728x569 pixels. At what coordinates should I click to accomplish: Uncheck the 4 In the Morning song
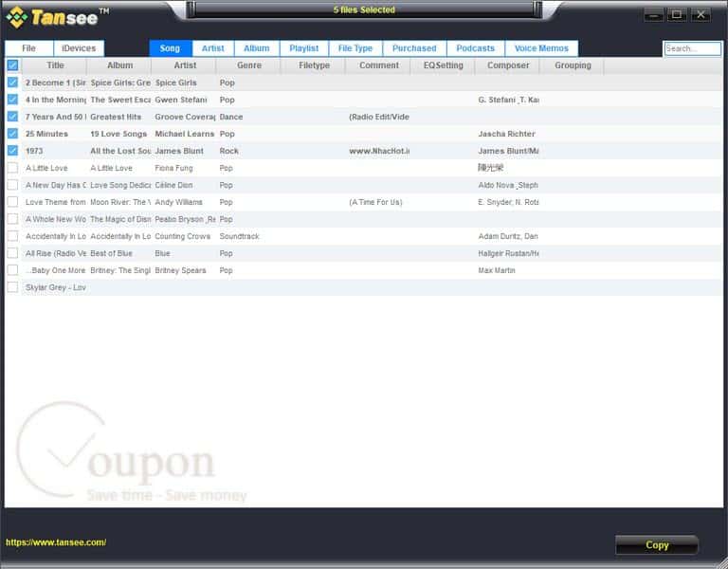(x=12, y=100)
